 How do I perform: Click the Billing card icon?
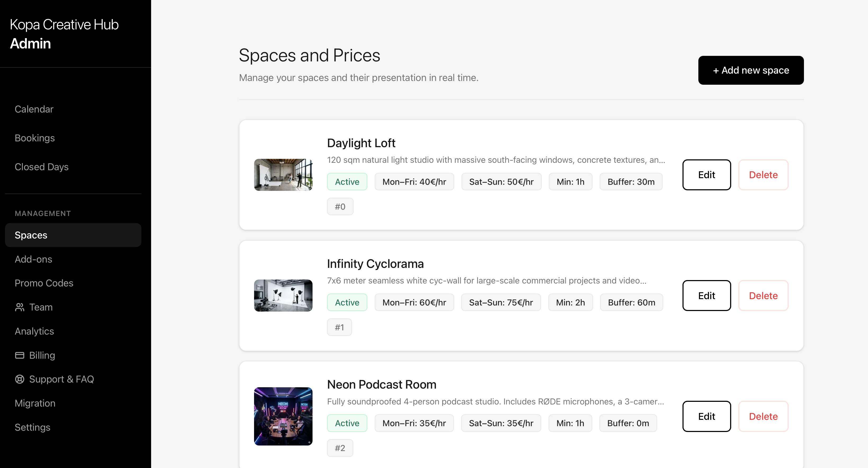20,355
